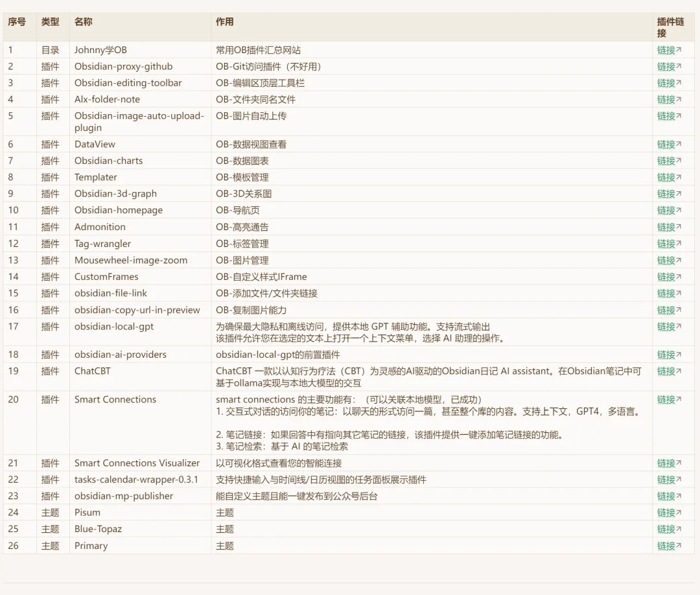Open the link for Obsidian-homepage
The width and height of the screenshot is (700, 595).
click(x=669, y=210)
